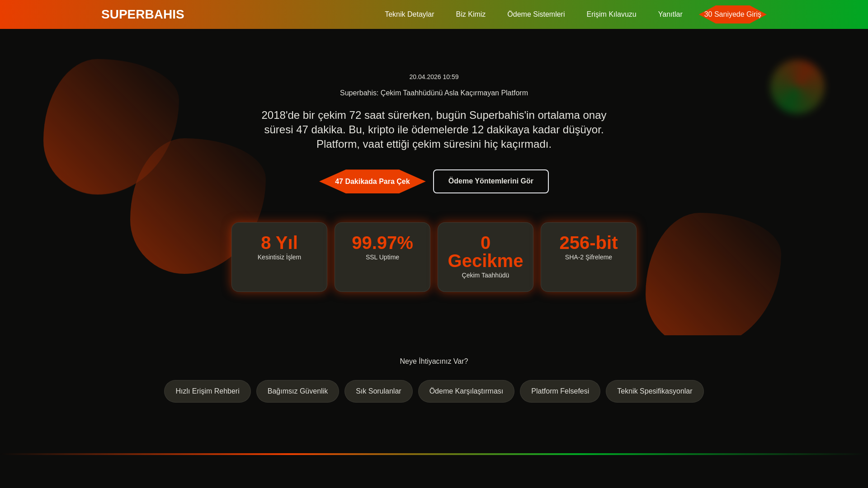Go to Biz Kimiz page
Screen dimensions: 868x488
[471, 14]
